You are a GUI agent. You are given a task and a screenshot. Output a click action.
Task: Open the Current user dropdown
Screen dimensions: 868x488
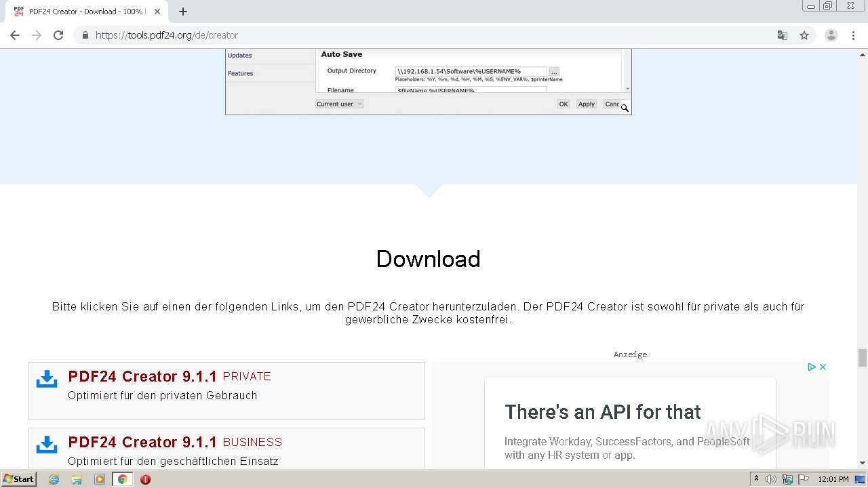coord(339,104)
